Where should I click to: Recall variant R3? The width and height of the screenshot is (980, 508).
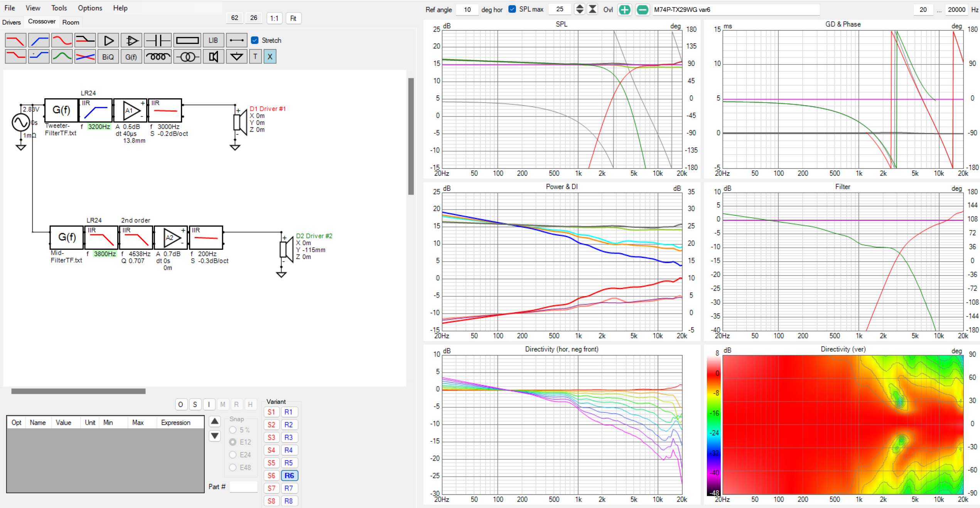[x=289, y=437]
